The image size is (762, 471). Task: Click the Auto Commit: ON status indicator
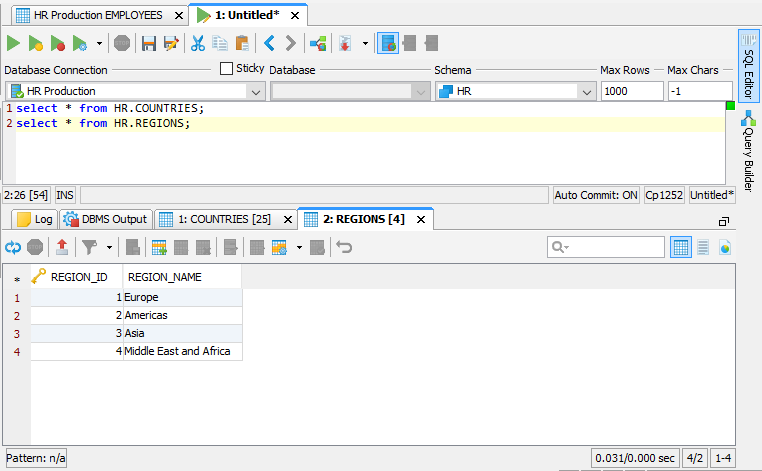point(596,195)
